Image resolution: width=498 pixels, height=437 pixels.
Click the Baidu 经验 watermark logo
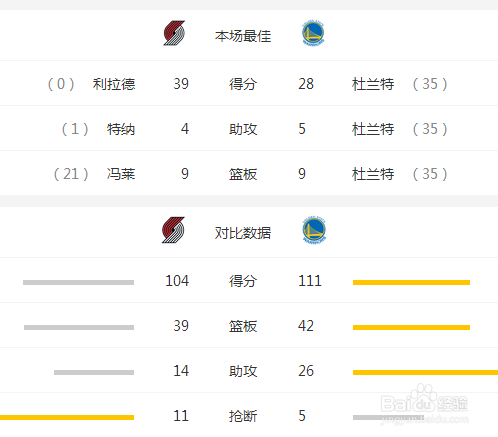[424, 404]
